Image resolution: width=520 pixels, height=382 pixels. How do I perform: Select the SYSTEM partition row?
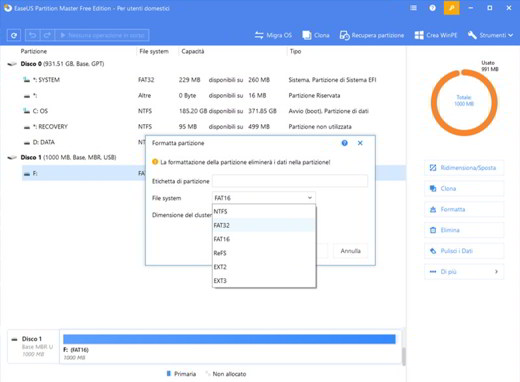(213, 80)
